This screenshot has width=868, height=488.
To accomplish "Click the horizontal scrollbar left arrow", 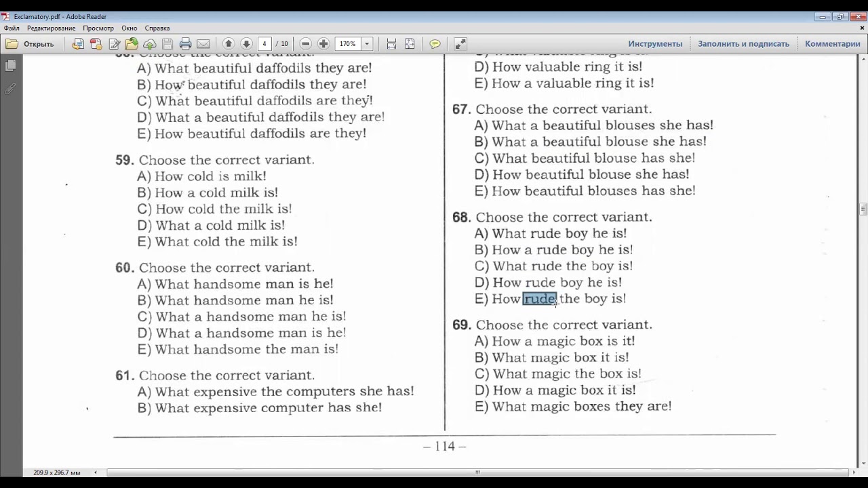I will coord(95,472).
